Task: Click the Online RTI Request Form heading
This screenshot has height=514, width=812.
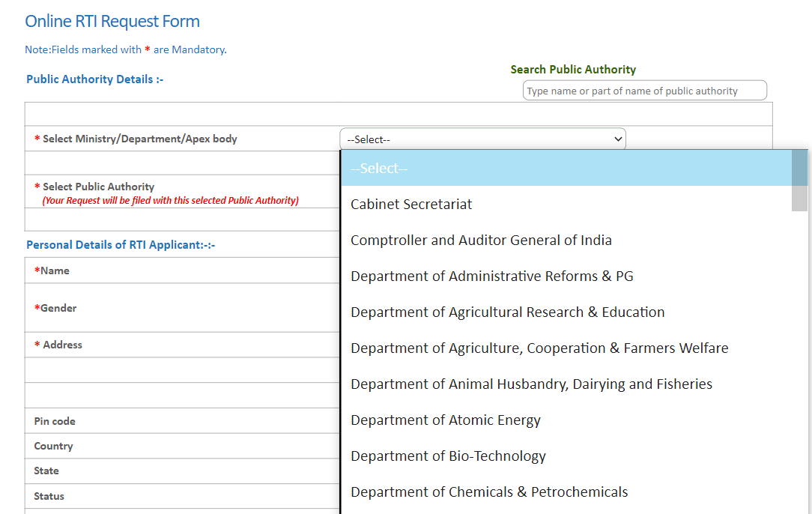Action: pyautogui.click(x=112, y=21)
